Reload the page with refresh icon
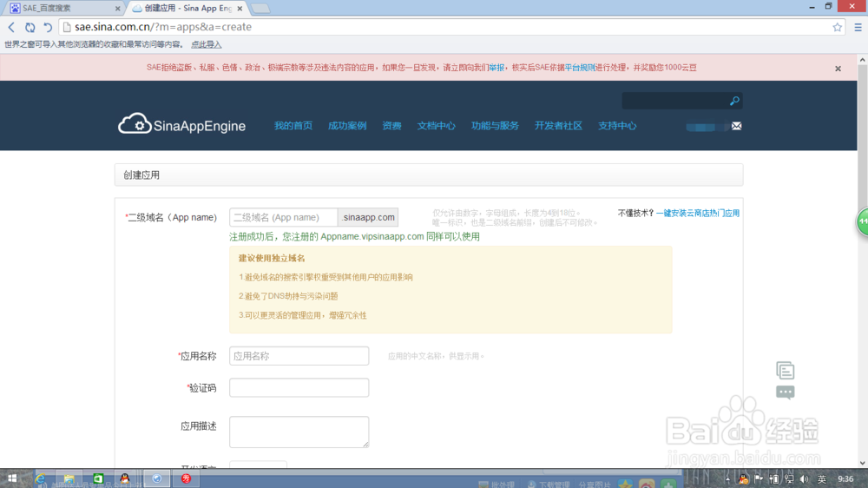The height and width of the screenshot is (488, 868). pos(30,27)
